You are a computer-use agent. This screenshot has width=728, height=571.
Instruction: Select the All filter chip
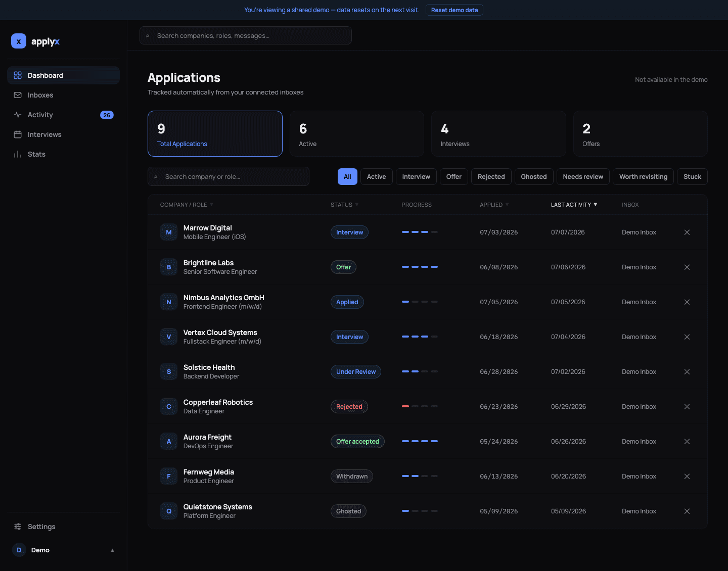coord(347,177)
